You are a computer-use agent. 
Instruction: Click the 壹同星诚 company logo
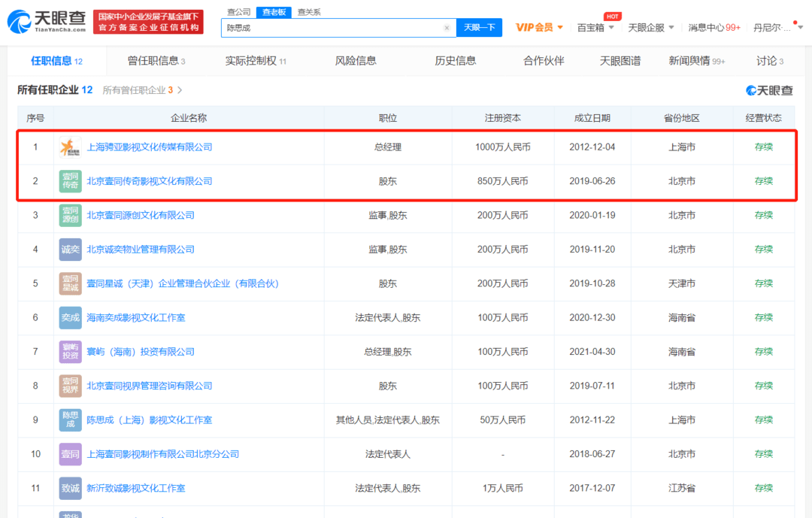point(71,283)
